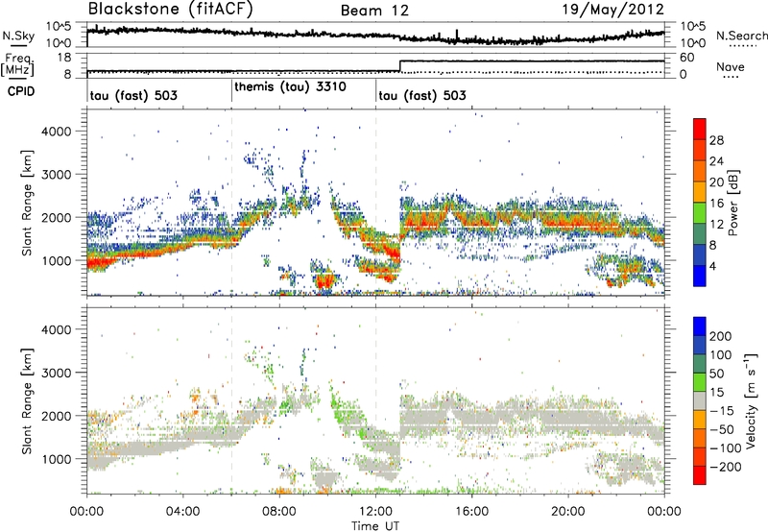The height and width of the screenshot is (532, 768).
Task: Click the 'tau (fast) 503' label after 12:00
Action: point(422,95)
